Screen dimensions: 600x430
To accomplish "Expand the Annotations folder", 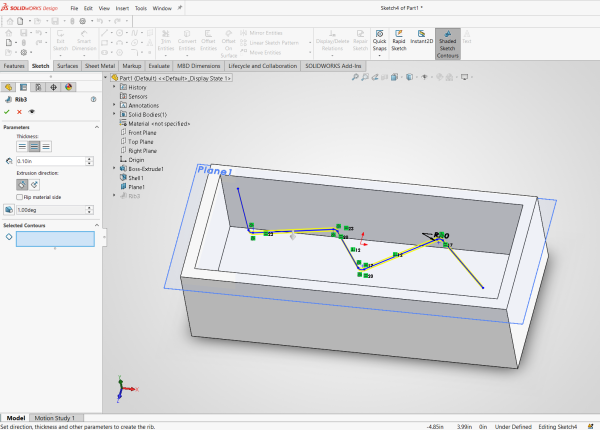I will [x=114, y=105].
